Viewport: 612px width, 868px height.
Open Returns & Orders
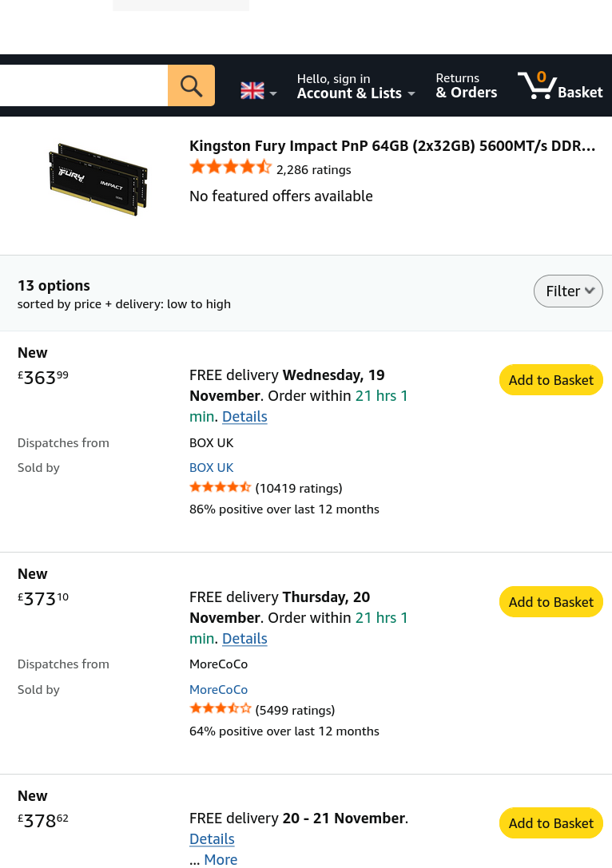pyautogui.click(x=467, y=85)
